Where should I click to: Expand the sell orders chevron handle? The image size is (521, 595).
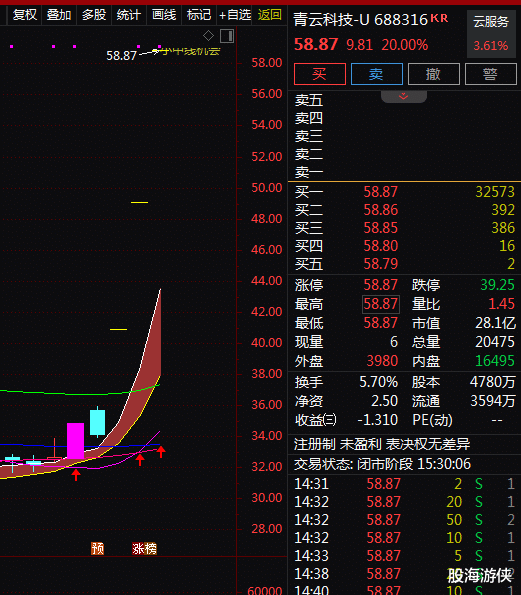tap(404, 96)
